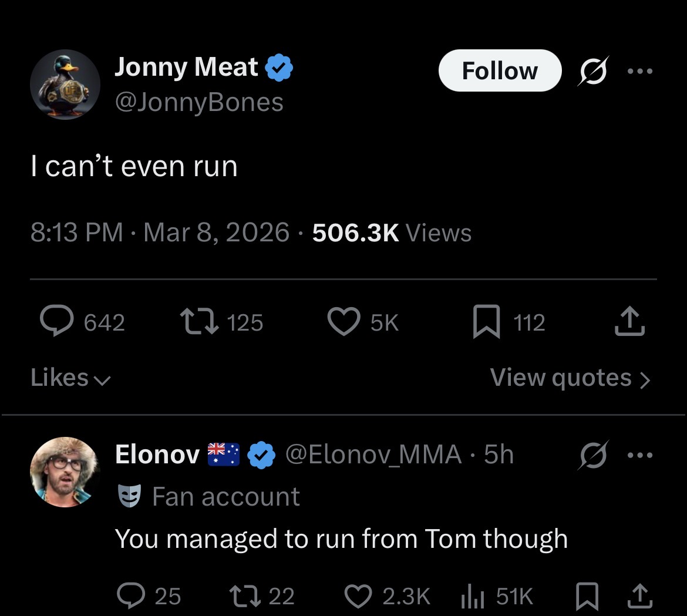Open Grok icon on Jonny Meat's post
Viewport: 687px width, 616px height.
coord(593,71)
